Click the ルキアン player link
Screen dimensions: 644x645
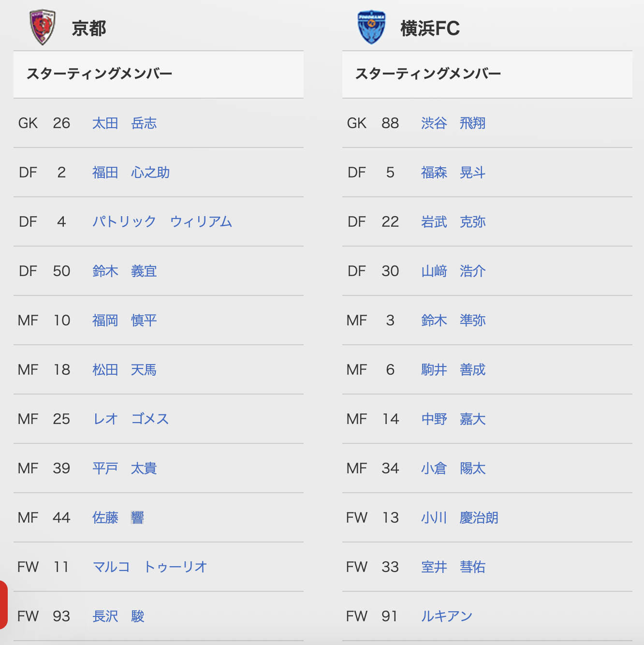click(x=447, y=616)
